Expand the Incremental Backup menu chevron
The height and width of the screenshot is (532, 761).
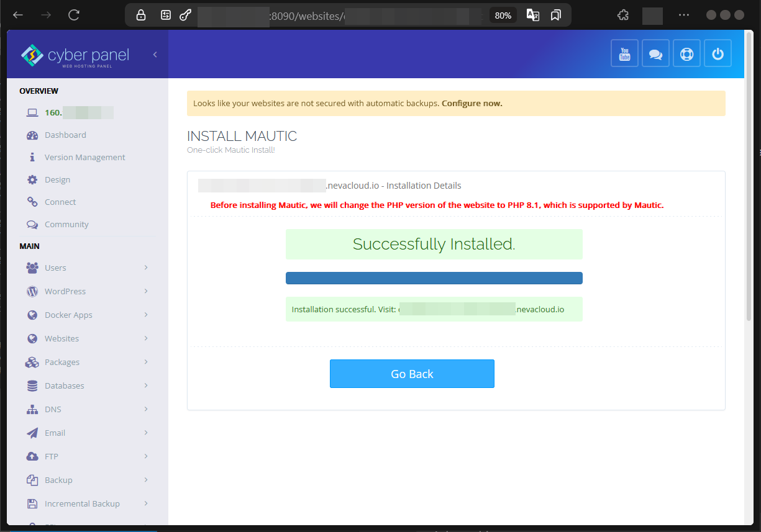[x=146, y=503]
